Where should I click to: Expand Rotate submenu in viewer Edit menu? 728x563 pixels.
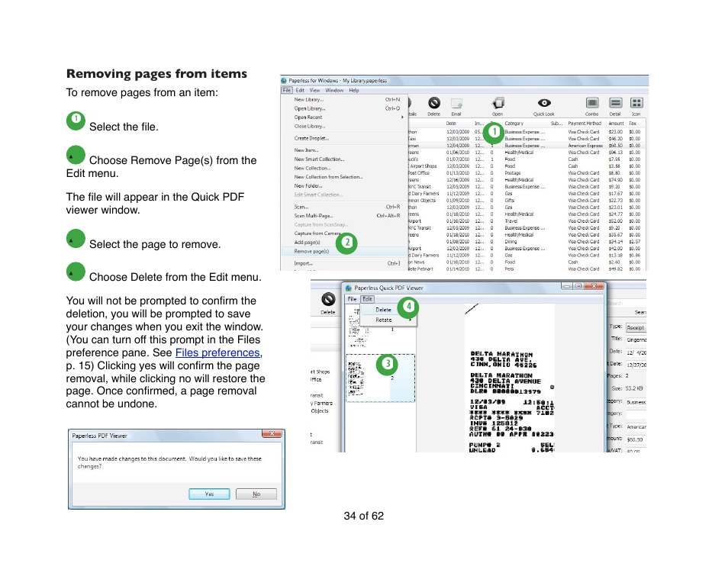(387, 320)
